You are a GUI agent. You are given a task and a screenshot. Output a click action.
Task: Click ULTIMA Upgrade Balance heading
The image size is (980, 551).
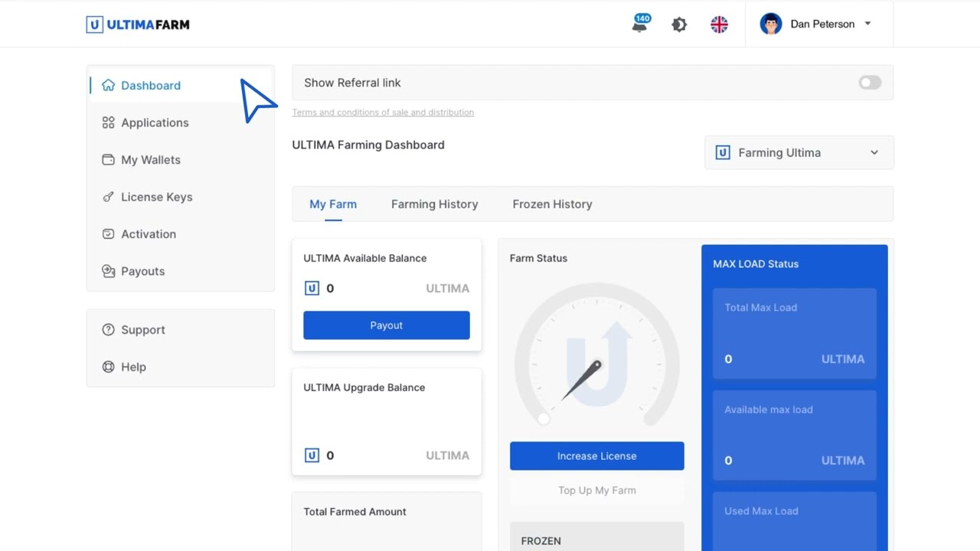point(364,387)
